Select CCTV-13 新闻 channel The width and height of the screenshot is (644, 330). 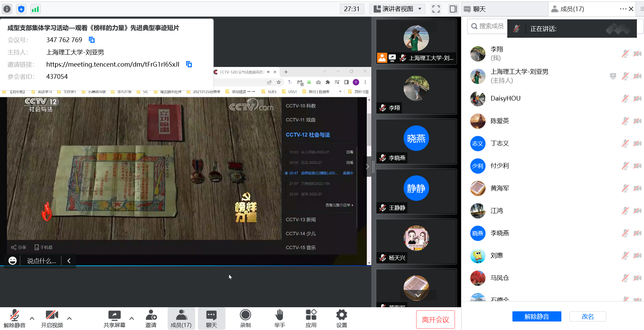[x=301, y=220]
